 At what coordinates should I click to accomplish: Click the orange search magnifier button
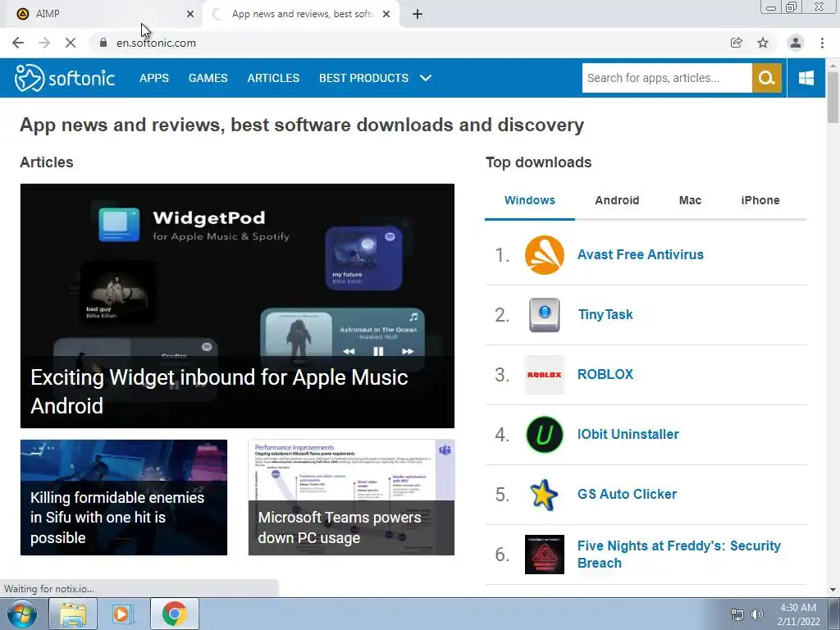pos(767,78)
